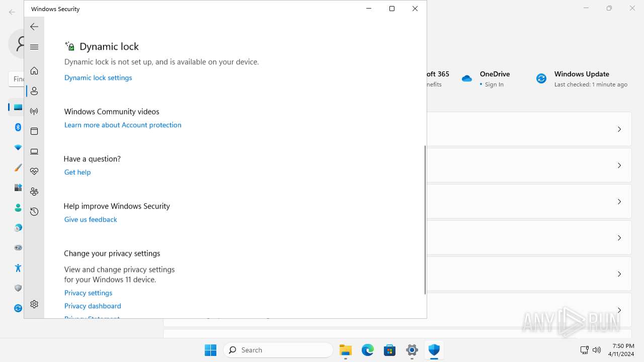Minimize the Windows Security window
644x362 pixels.
[369, 9]
